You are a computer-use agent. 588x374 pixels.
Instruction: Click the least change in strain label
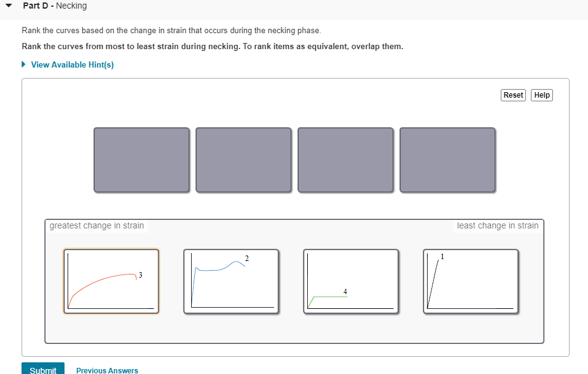click(x=498, y=225)
